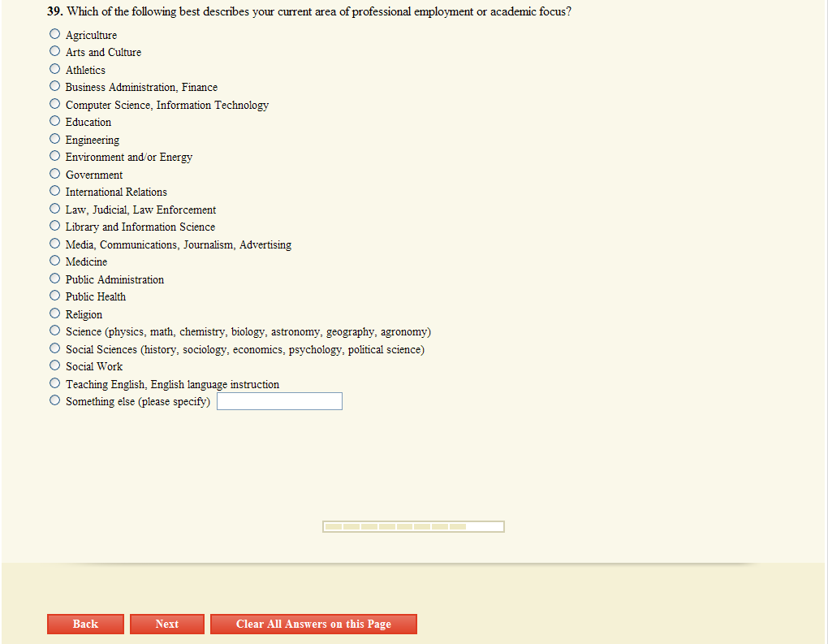Pick Library and Information Science

[55, 226]
